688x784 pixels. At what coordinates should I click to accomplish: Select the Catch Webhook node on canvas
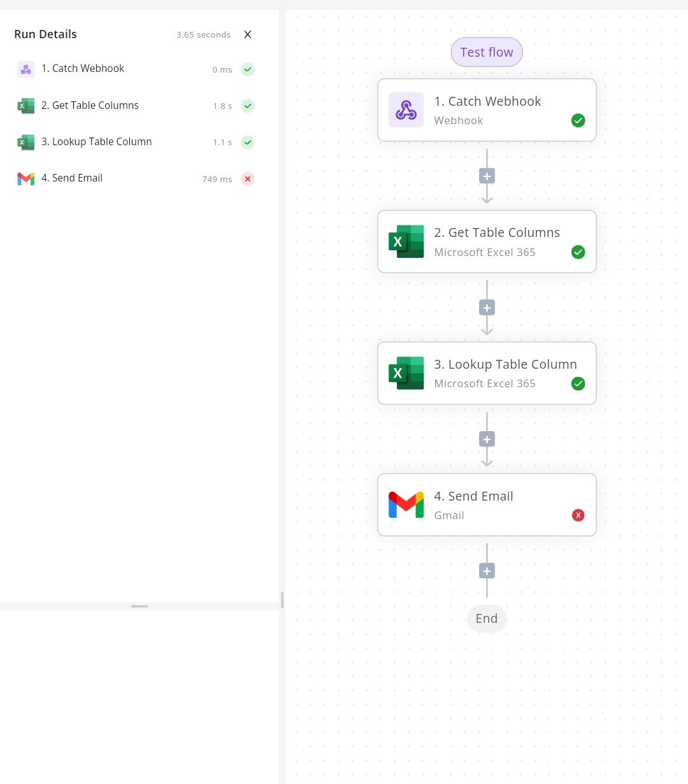pyautogui.click(x=487, y=110)
